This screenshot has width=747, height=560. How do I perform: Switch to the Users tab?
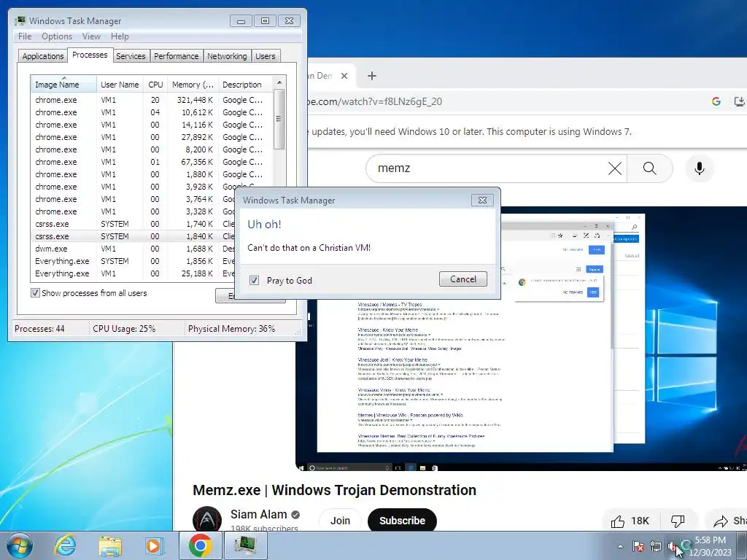pyautogui.click(x=266, y=56)
